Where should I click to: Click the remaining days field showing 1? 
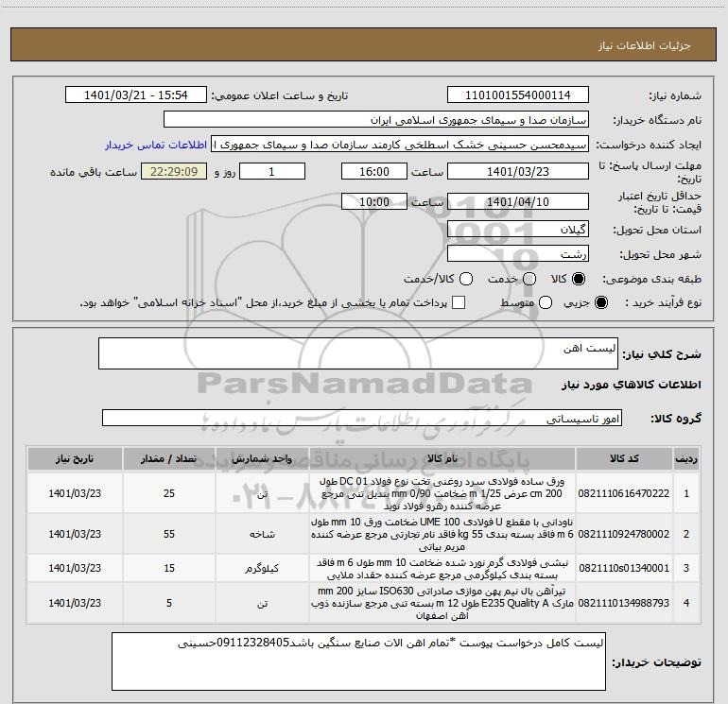pos(272,171)
